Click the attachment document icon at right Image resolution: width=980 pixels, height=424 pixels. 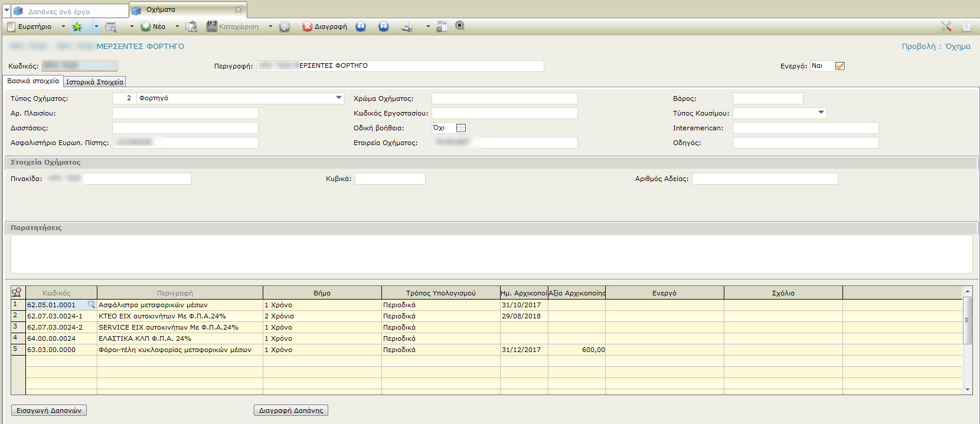tap(966, 27)
